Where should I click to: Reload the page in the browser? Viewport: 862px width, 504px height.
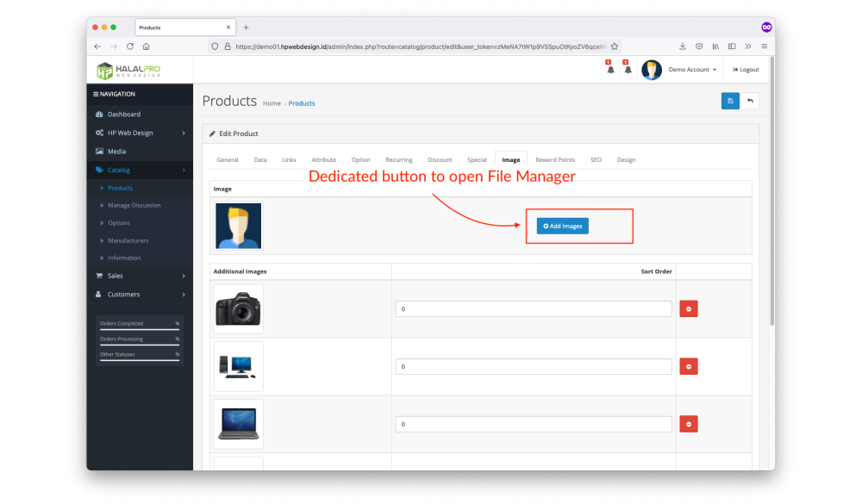(x=130, y=47)
